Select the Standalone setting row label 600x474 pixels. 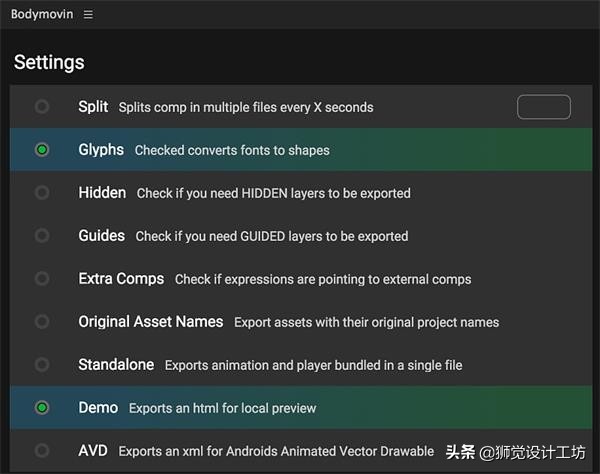point(116,364)
